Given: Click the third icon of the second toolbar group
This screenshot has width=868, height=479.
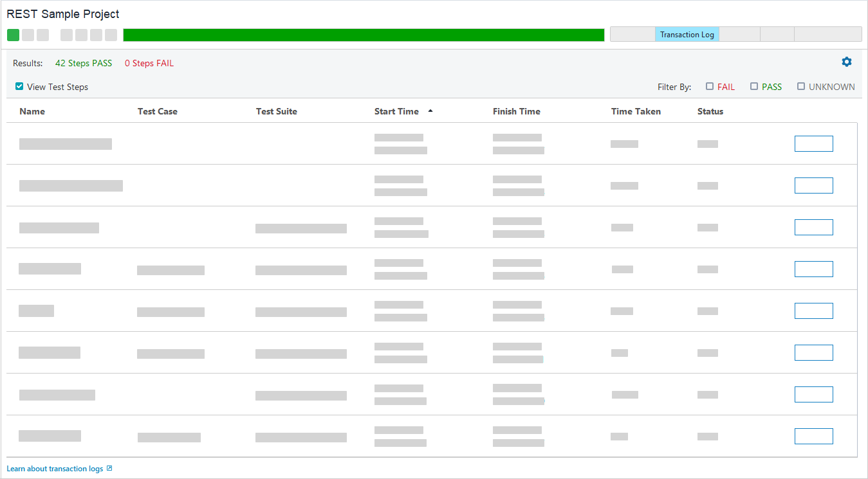Looking at the screenshot, I should click(x=97, y=35).
